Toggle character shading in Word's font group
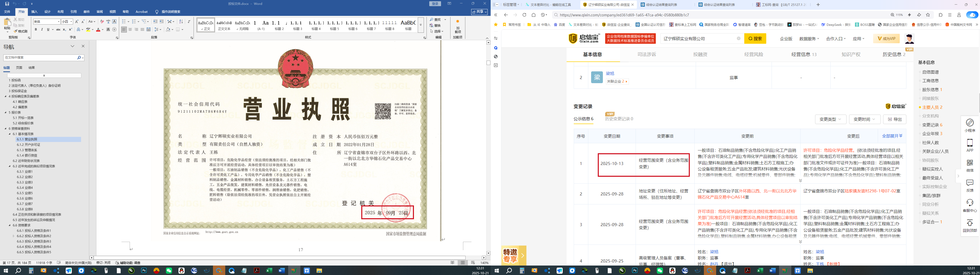Viewport: 980px width, 275px height. click(x=108, y=29)
